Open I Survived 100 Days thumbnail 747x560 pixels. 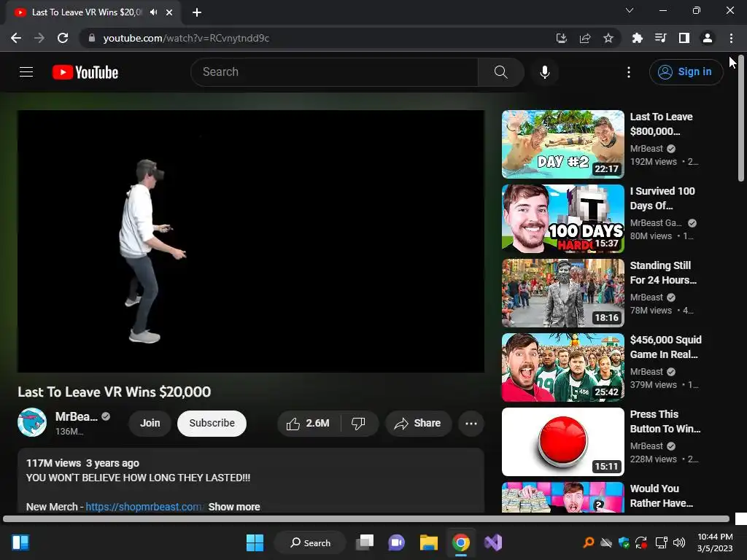pos(562,219)
